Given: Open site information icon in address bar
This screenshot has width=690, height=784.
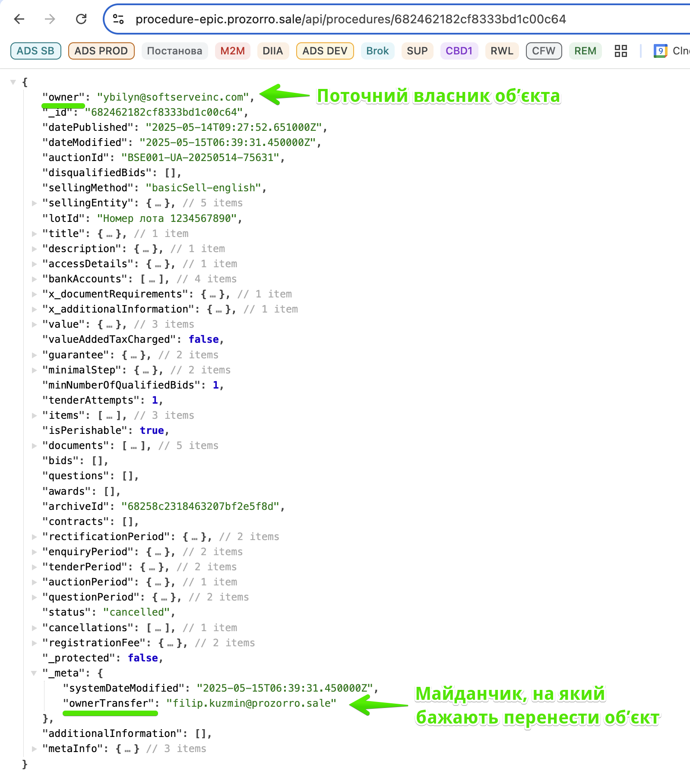Looking at the screenshot, I should tap(118, 19).
